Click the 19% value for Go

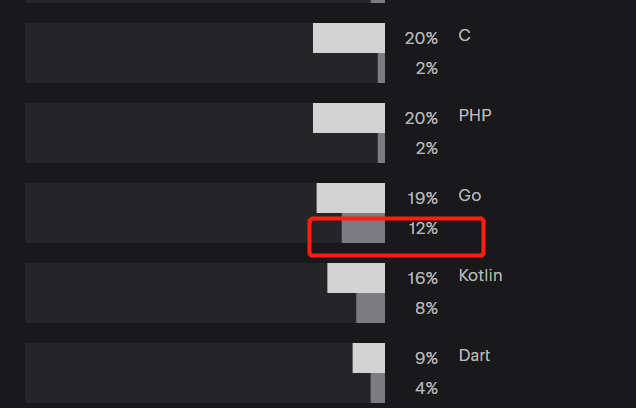coord(422,199)
